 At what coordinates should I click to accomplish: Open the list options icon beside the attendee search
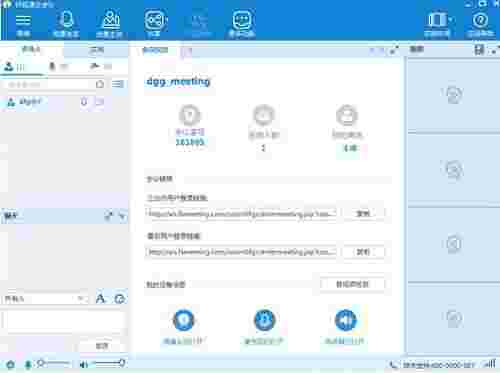coord(118,84)
